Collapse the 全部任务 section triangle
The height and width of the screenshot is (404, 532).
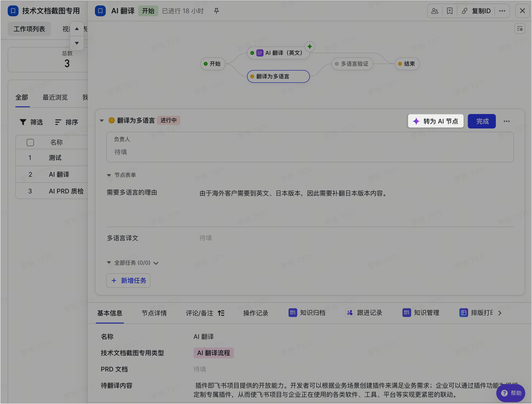click(x=109, y=263)
